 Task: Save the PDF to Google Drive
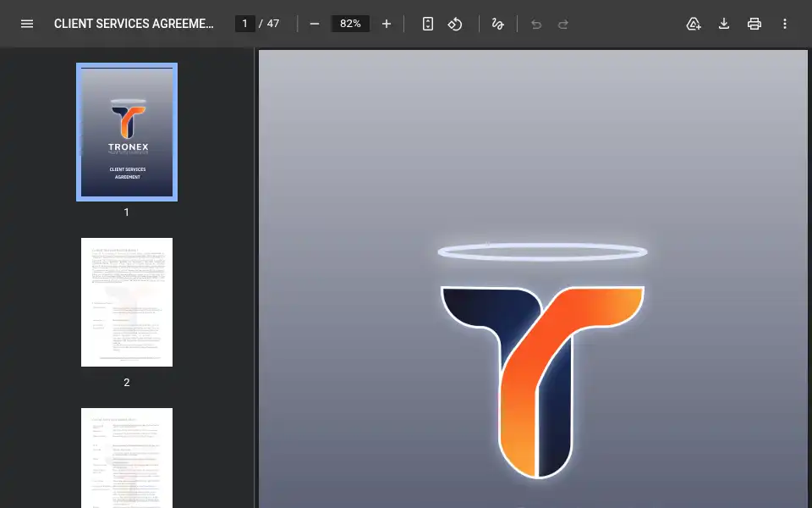pyautogui.click(x=694, y=24)
